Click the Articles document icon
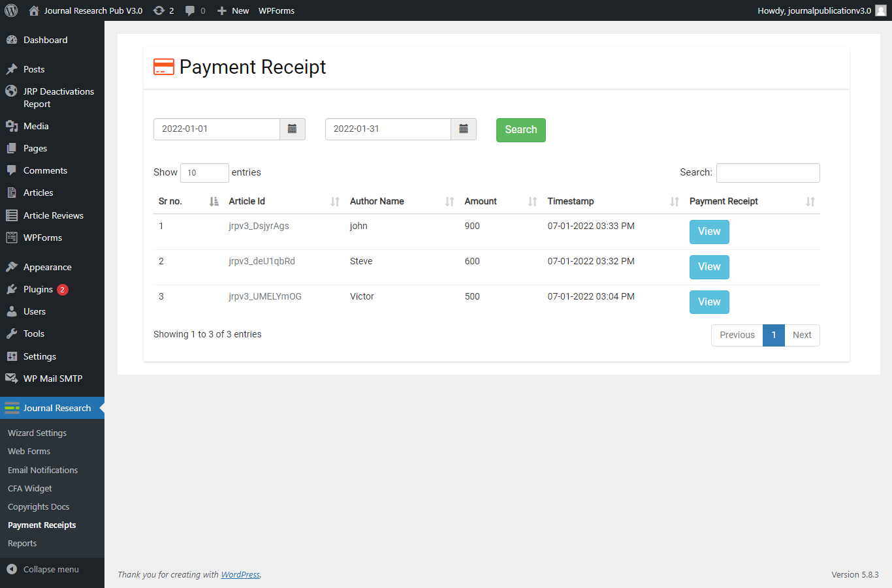This screenshot has width=892, height=588. point(12,193)
